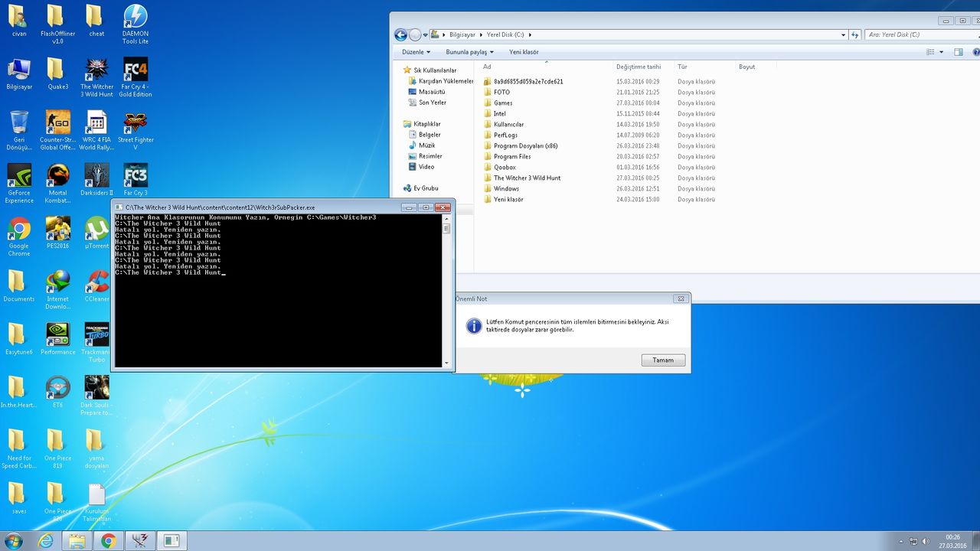Image resolution: width=980 pixels, height=551 pixels.
Task: Select the ET6 desktop icon
Action: [57, 391]
